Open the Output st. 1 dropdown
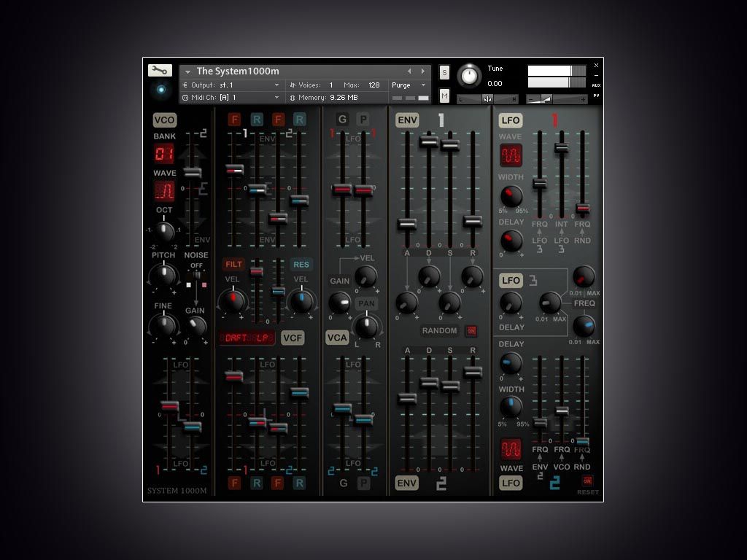This screenshot has height=560, width=747. [230, 85]
